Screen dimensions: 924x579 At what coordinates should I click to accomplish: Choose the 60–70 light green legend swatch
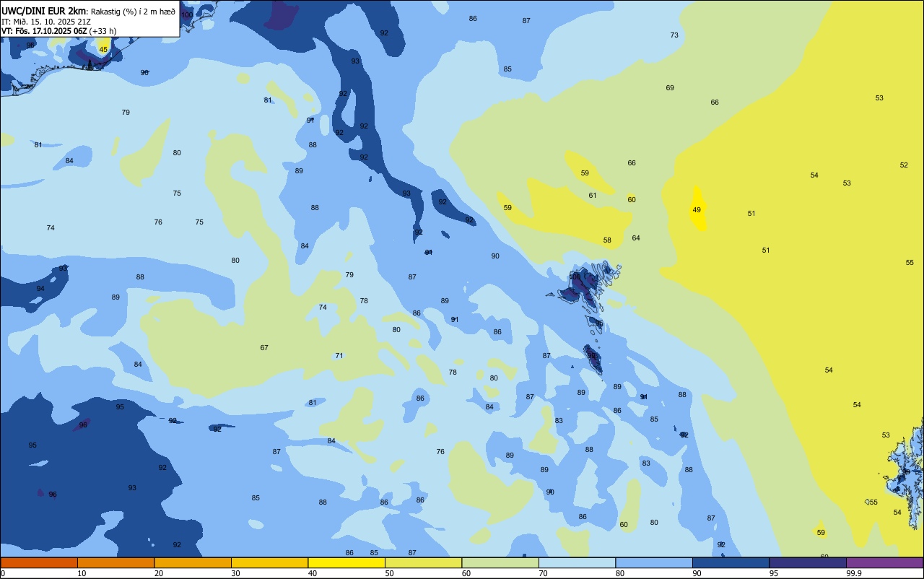tap(500, 562)
